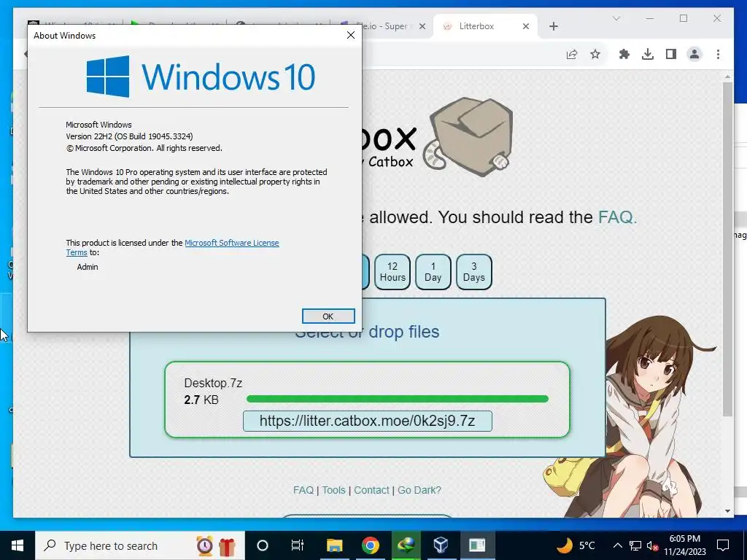Open the footer Tools link
The height and width of the screenshot is (560, 747).
[x=333, y=490]
